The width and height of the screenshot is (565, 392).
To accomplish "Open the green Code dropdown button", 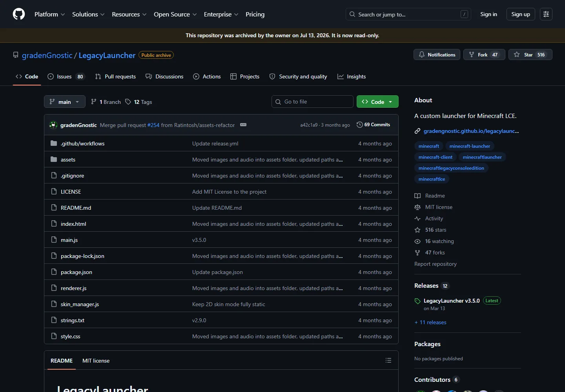I will tap(377, 102).
